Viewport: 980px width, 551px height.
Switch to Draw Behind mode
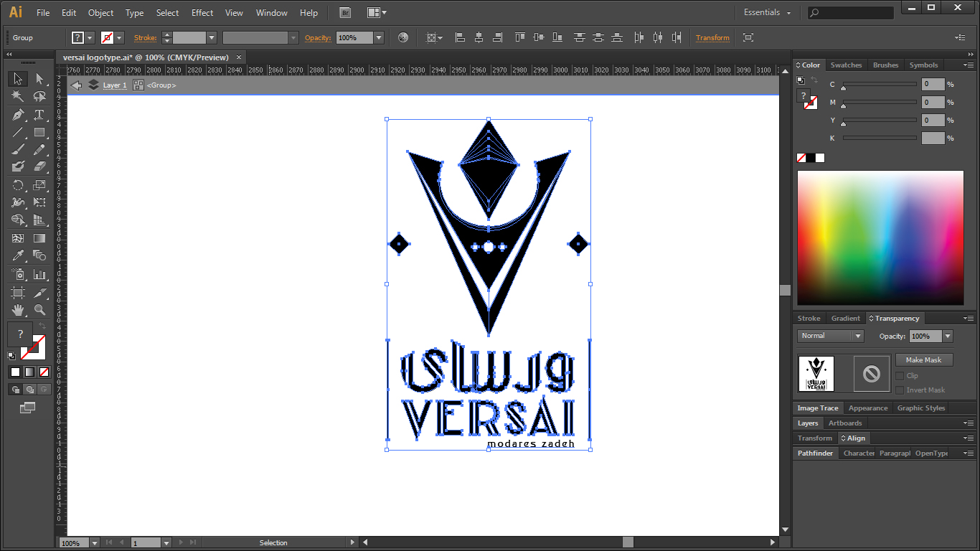click(x=29, y=390)
